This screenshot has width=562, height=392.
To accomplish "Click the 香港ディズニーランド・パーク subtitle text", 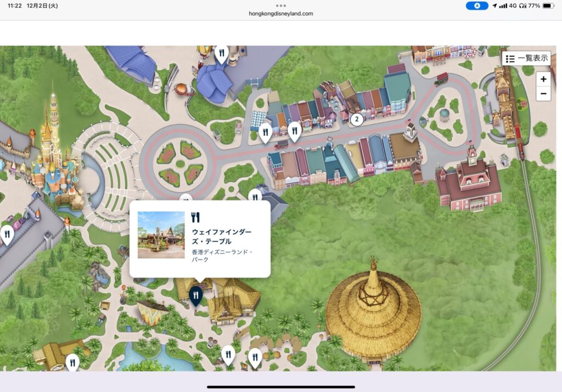I will (222, 256).
